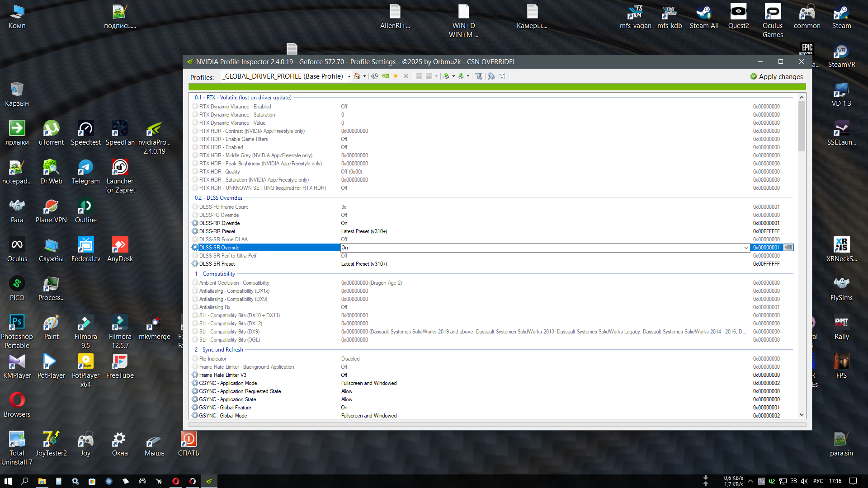Screen dimensions: 868x488
Task: Select the SteamVR desktop icon
Action: (841, 56)
